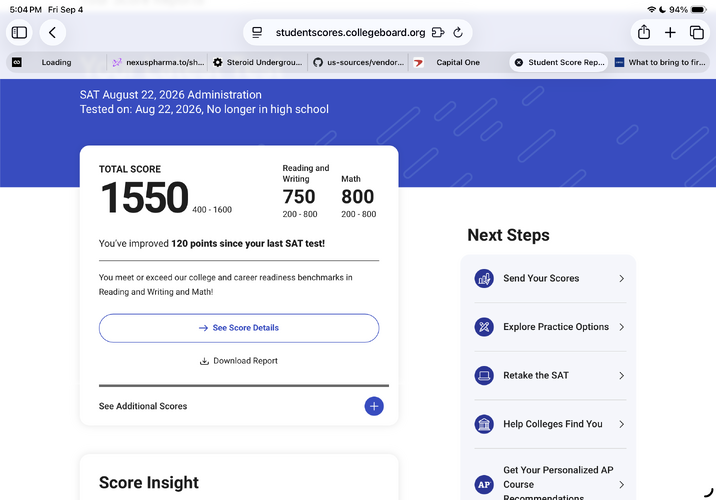Click the See Score Details button

coord(239,328)
